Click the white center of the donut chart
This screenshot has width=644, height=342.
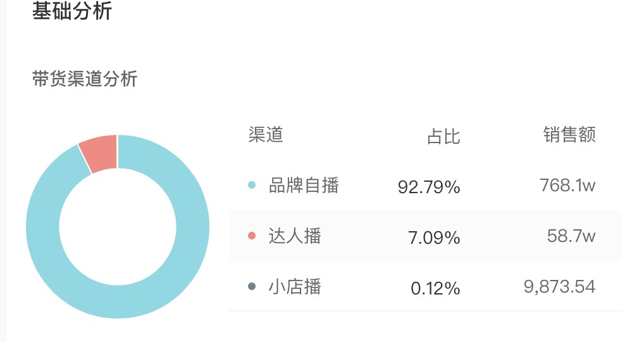click(118, 227)
